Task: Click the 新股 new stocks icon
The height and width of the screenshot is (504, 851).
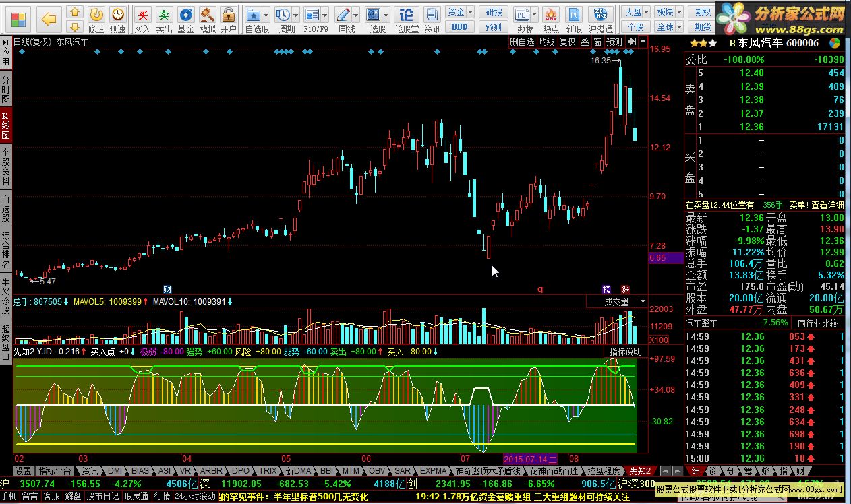Action: pos(574,19)
